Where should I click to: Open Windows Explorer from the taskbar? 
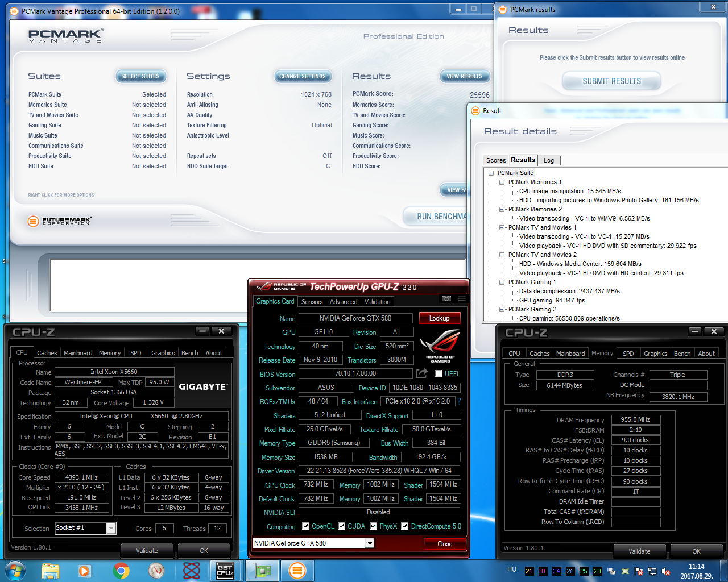(50, 570)
